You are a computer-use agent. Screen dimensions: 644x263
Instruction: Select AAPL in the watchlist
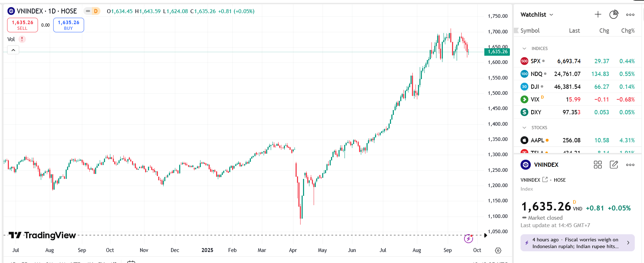(578, 140)
